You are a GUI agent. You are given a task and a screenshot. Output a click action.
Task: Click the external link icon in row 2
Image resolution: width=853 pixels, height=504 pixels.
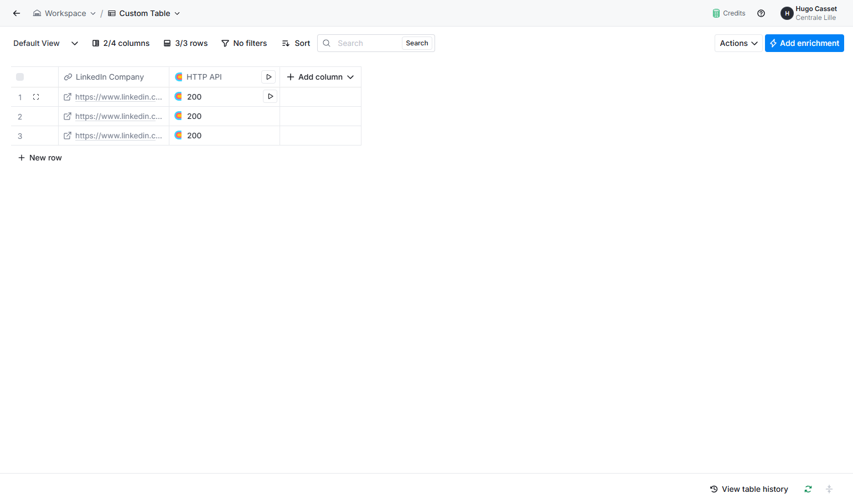[68, 116]
